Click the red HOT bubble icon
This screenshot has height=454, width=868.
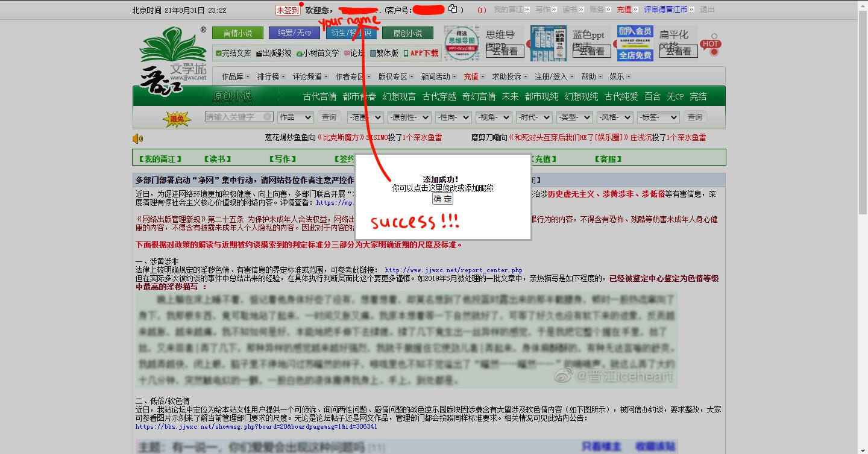click(x=711, y=44)
